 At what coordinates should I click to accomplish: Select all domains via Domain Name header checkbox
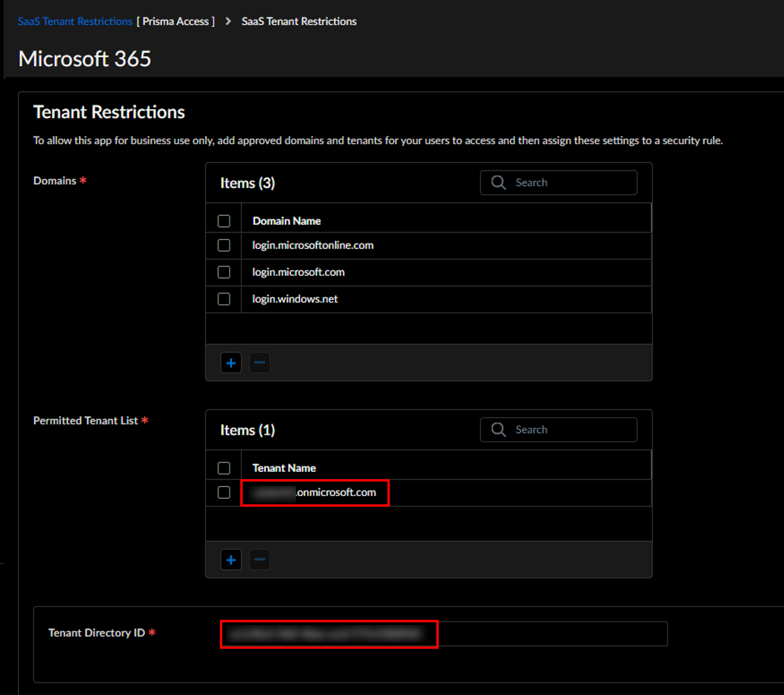[224, 221]
